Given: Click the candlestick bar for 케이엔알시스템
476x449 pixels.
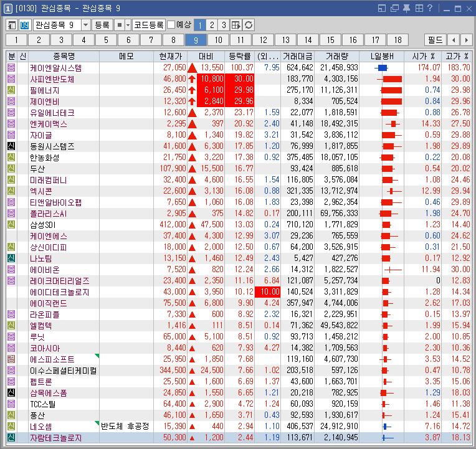Looking at the screenshot, I should [381, 67].
